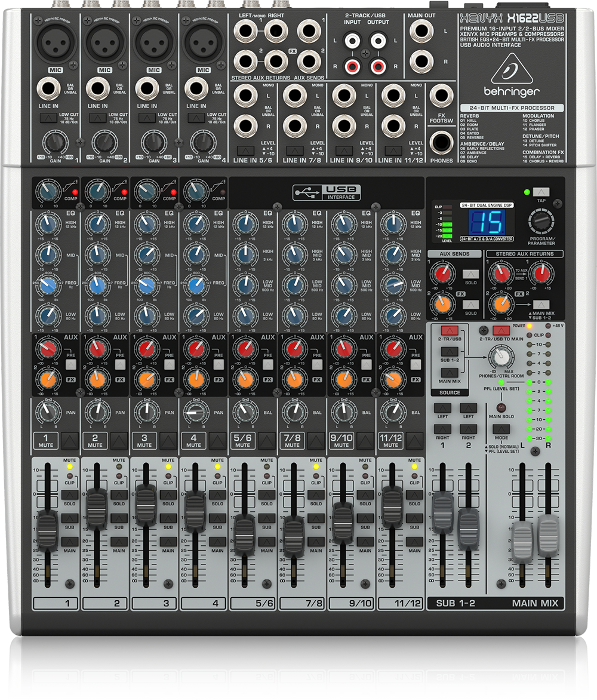Screen dimensions: 597x700
Task: Click channel 7/8 red AUX 1 knob
Action: [294, 349]
